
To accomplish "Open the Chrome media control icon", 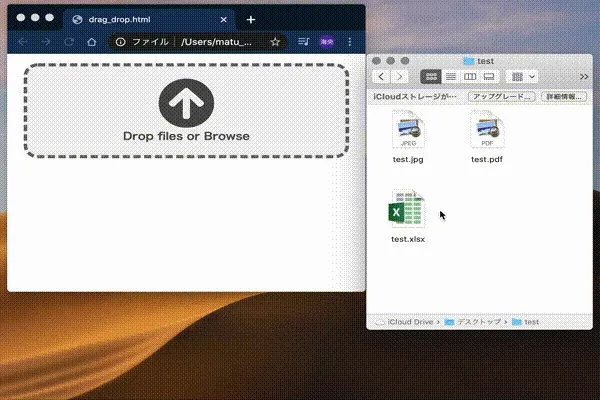I will (x=303, y=43).
